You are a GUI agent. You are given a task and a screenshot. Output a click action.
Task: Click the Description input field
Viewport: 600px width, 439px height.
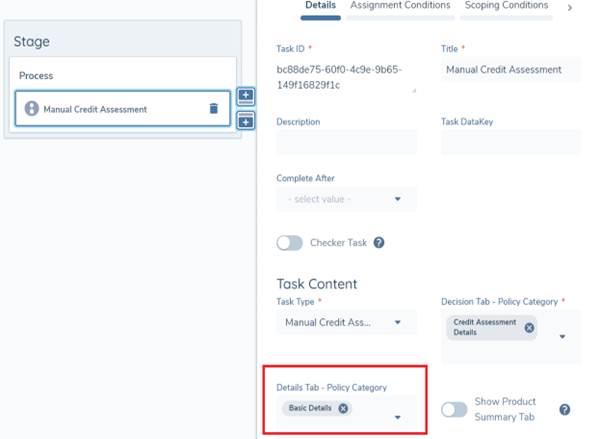[346, 142]
